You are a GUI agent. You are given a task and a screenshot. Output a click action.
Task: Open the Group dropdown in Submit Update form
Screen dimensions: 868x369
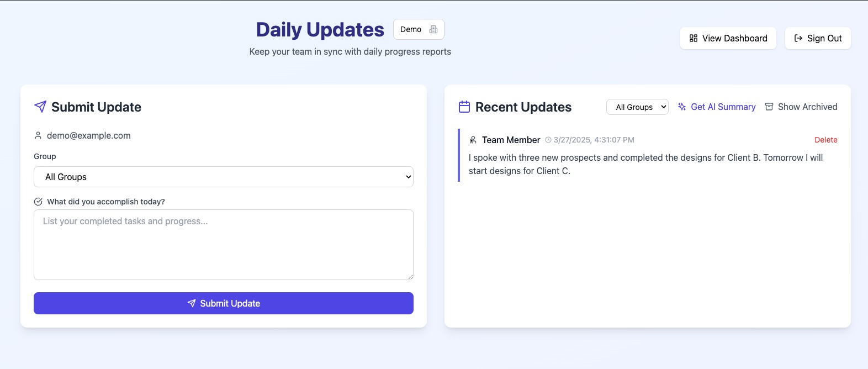224,177
